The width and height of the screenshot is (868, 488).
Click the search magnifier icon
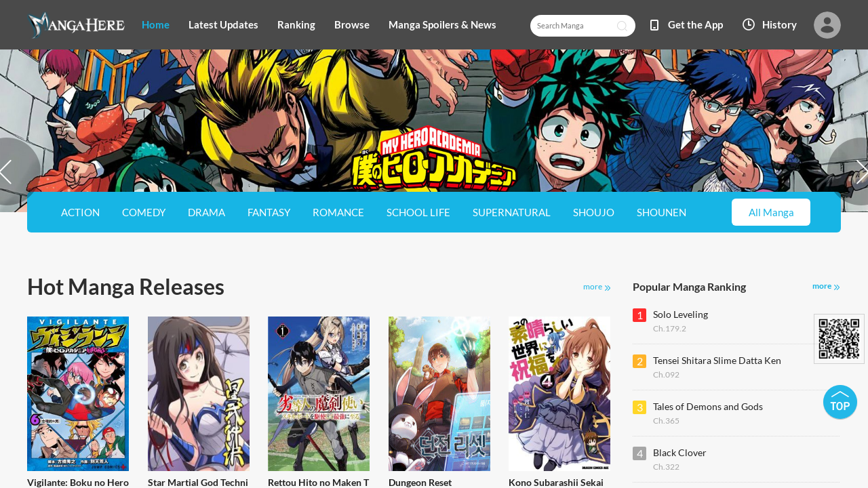(622, 26)
